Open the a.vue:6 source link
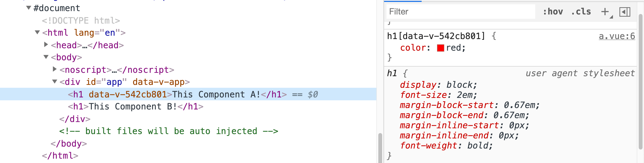 point(617,36)
